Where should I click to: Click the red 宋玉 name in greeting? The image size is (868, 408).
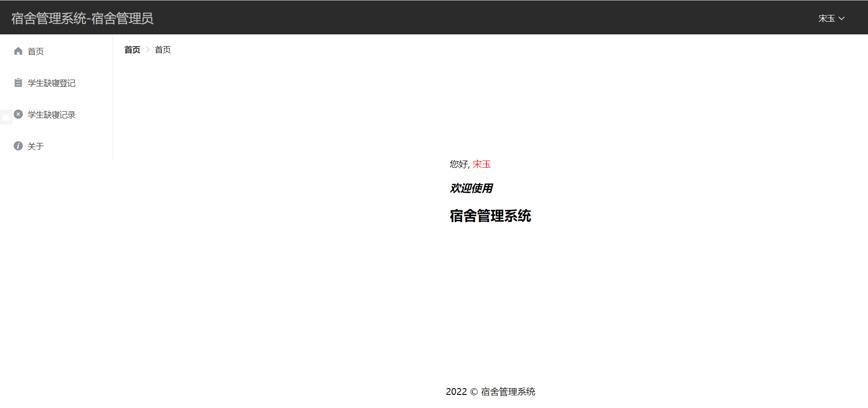pyautogui.click(x=482, y=164)
